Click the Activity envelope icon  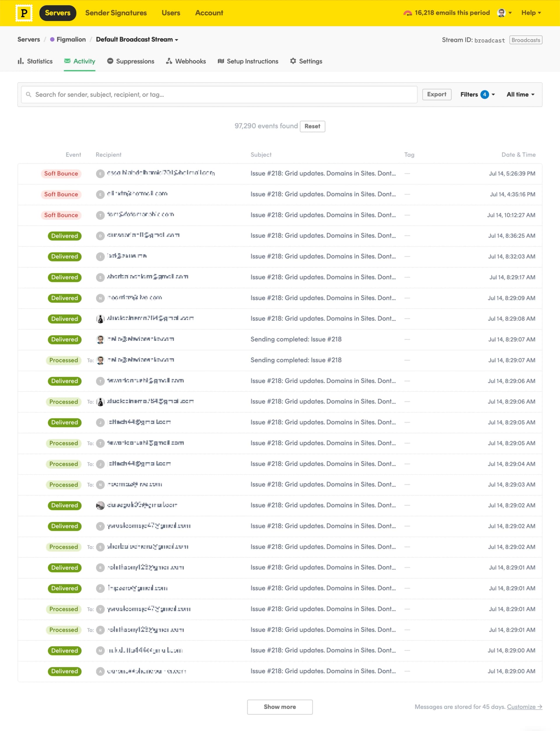pos(67,61)
